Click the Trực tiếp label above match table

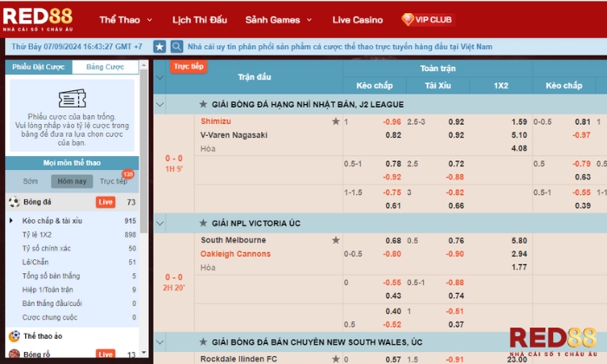click(188, 67)
